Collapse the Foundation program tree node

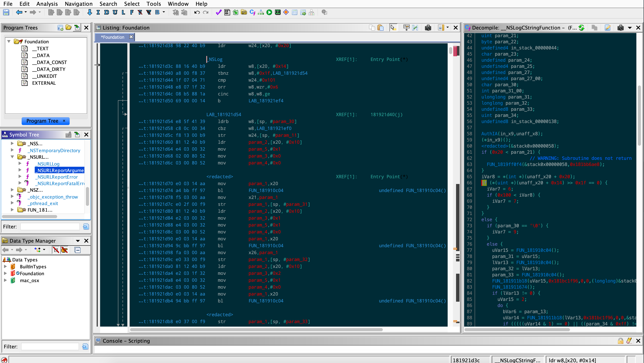(x=9, y=41)
